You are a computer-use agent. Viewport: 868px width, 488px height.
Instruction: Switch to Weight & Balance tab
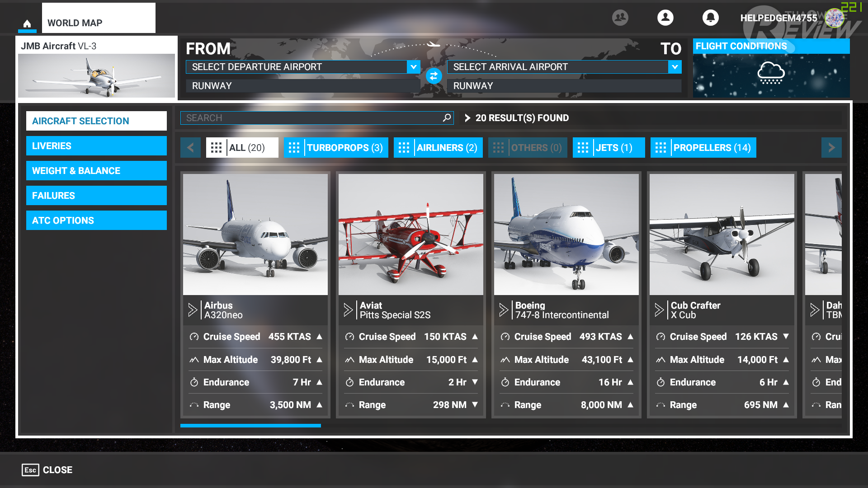(96, 171)
